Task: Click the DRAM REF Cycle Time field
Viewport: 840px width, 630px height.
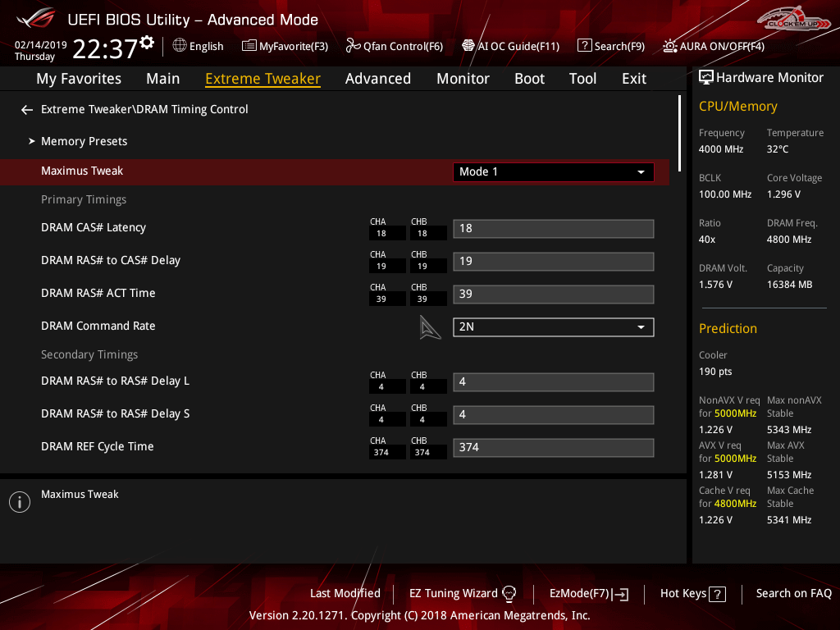Action: click(553, 448)
